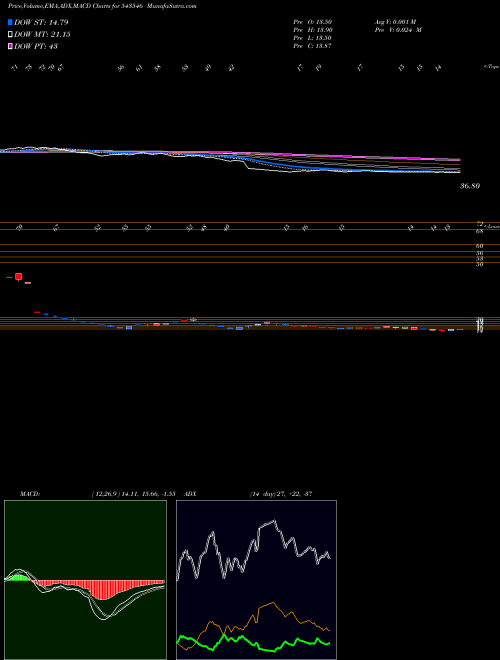Select the 'DOW ST: 14.79' legend text

coord(41,22)
